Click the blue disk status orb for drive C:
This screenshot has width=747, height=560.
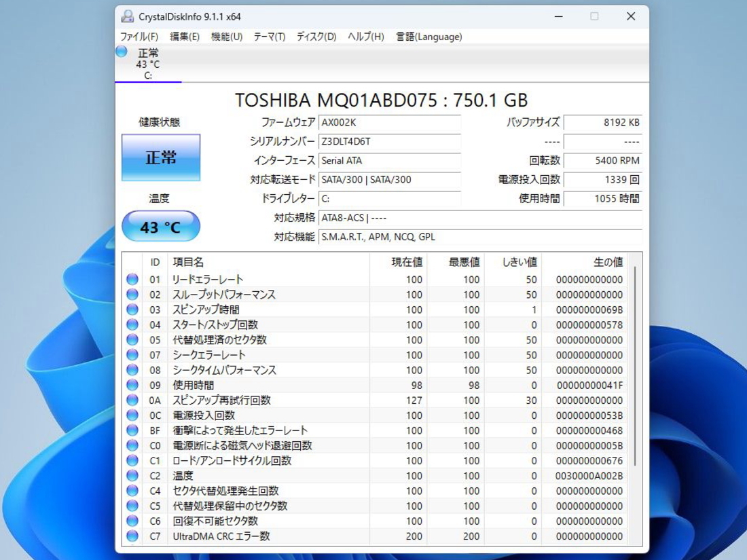122,51
